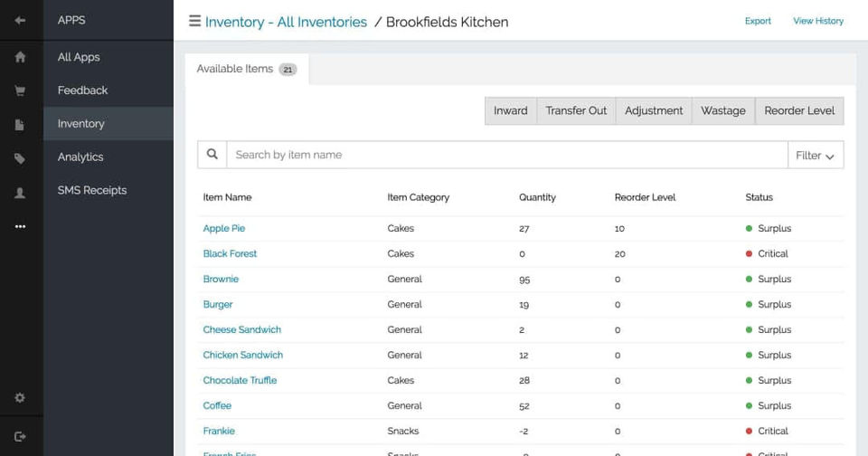868x456 pixels.
Task: Open the three-dots more icon
Action: click(x=20, y=226)
